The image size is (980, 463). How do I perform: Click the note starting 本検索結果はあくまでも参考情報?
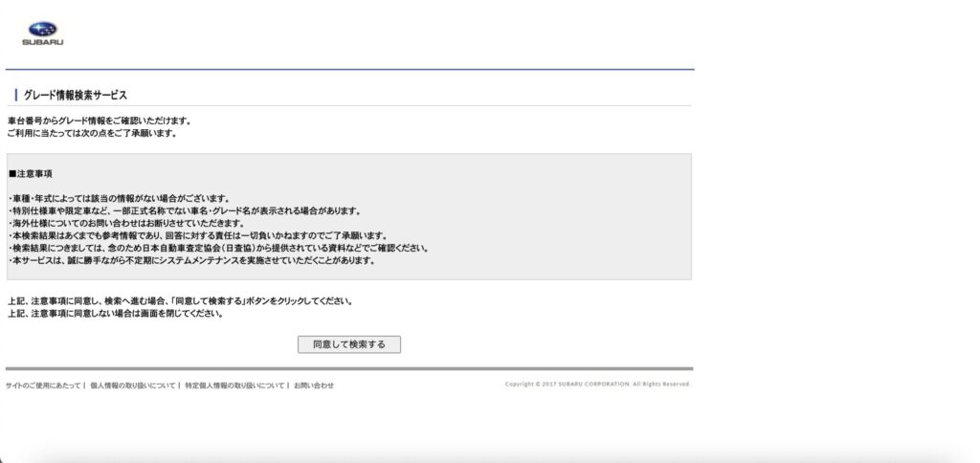point(198,236)
